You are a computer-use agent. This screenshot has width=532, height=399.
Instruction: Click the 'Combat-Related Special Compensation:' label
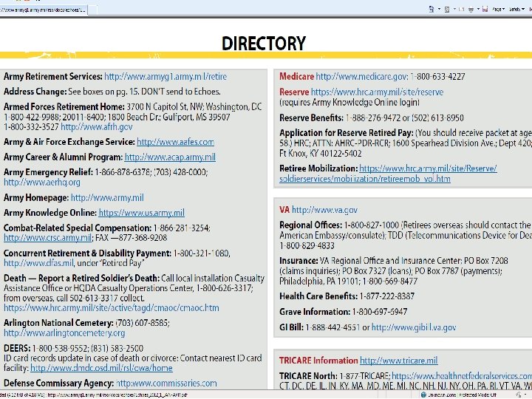(78, 228)
